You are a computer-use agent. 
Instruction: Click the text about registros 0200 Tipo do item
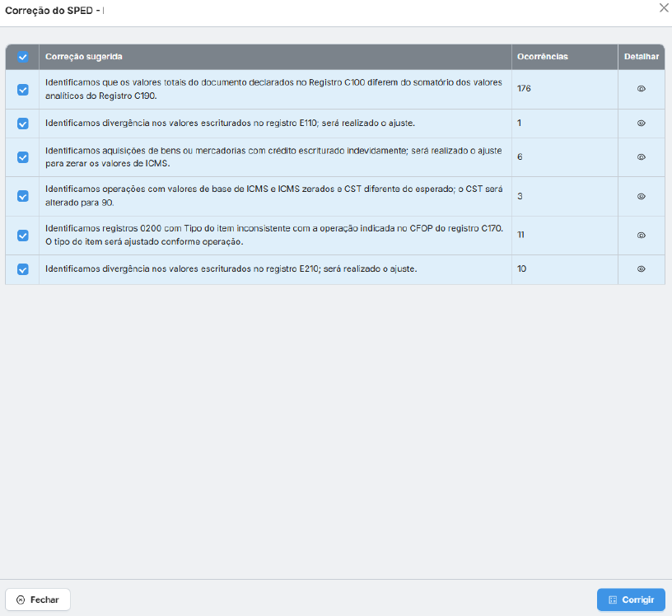coord(274,235)
